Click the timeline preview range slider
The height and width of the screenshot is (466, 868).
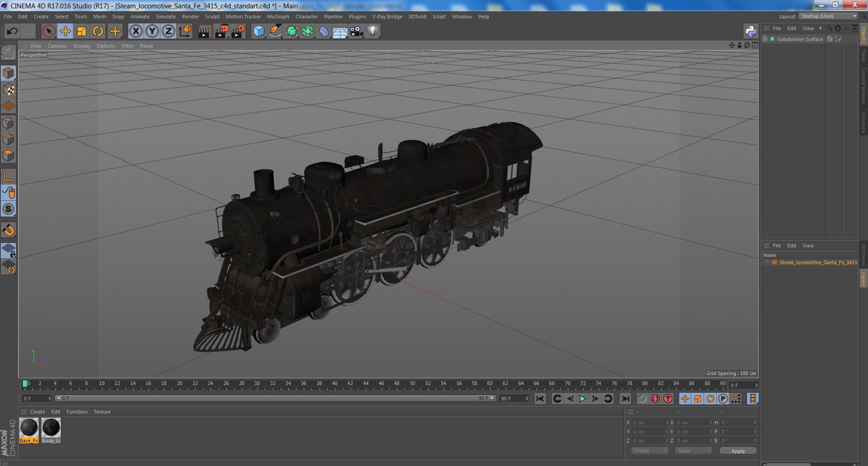(275, 399)
